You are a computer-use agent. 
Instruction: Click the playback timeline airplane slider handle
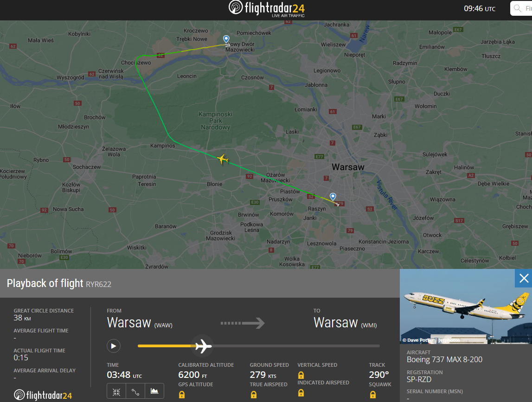pos(203,346)
